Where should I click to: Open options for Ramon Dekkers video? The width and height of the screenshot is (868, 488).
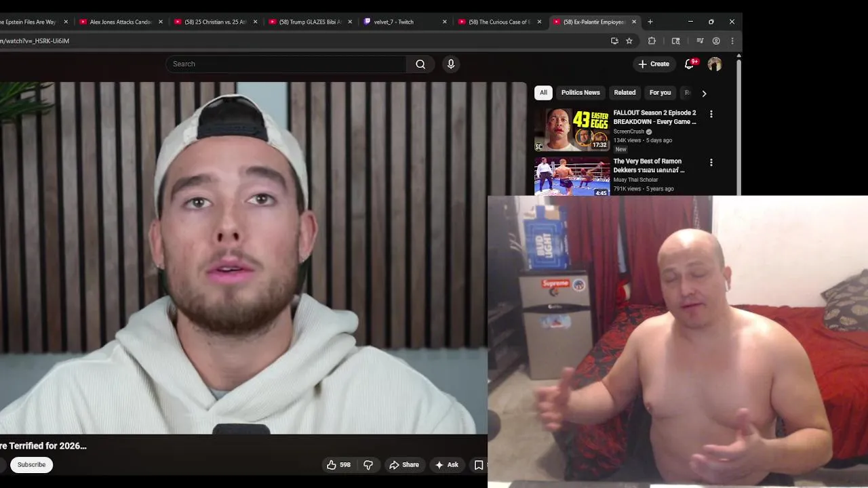pos(711,163)
